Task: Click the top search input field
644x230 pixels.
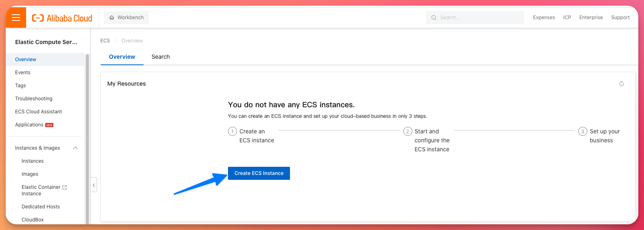Action: coord(479,18)
